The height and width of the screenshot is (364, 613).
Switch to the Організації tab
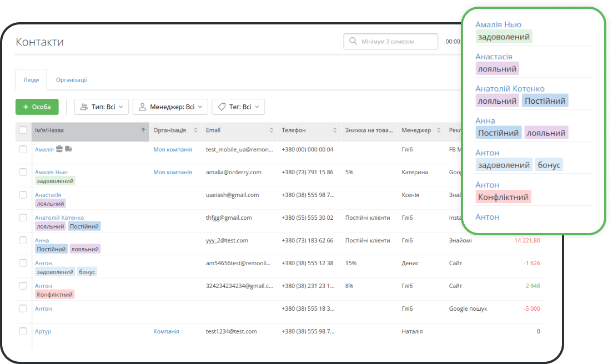click(71, 80)
